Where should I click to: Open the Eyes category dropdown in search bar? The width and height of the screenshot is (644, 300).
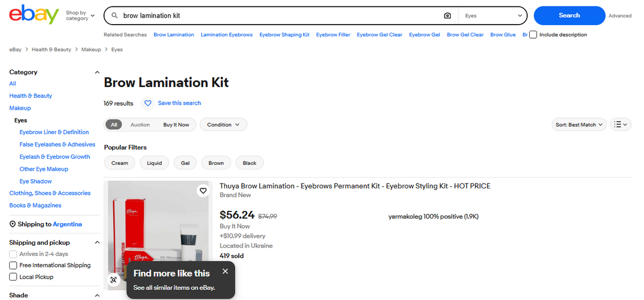click(x=493, y=16)
